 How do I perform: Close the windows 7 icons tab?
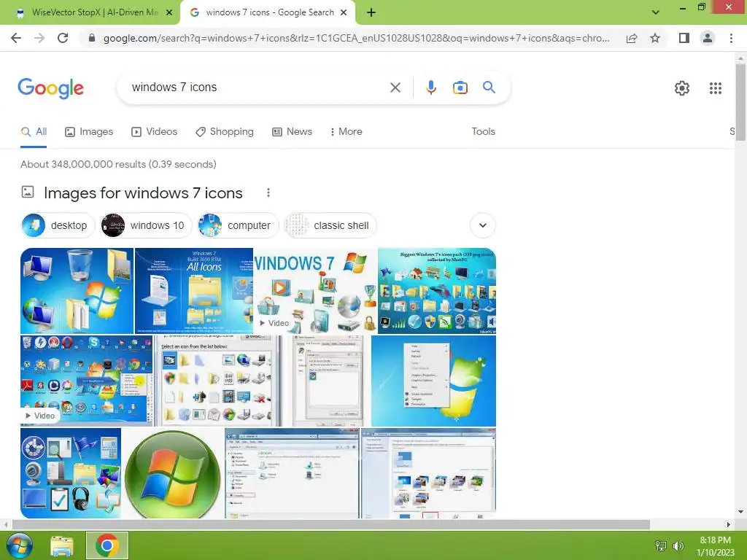pos(344,13)
